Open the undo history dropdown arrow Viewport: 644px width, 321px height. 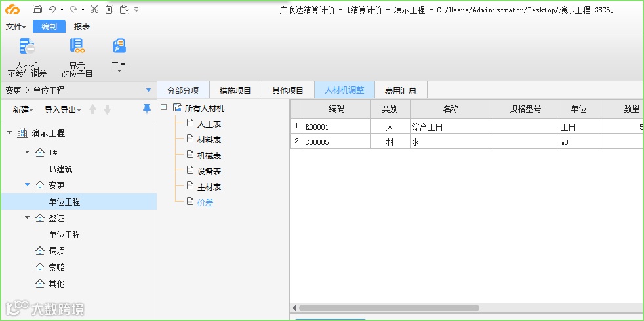(62, 9)
